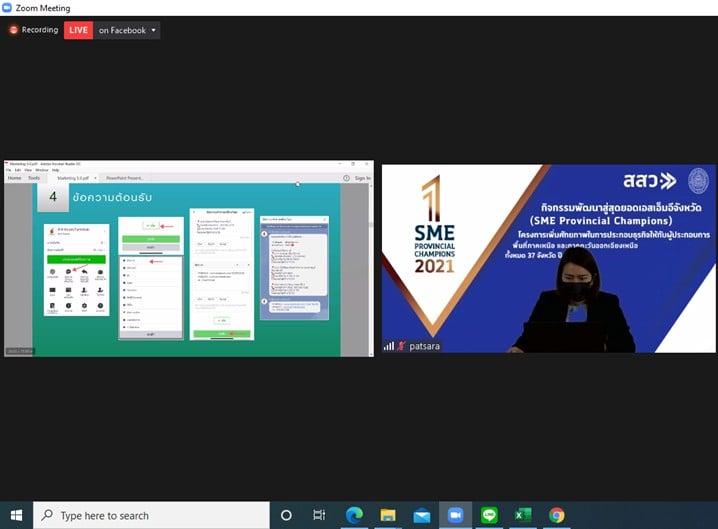The height and width of the screenshot is (529, 718).
Task: Click the red Recording indicator icon
Action: coord(14,30)
